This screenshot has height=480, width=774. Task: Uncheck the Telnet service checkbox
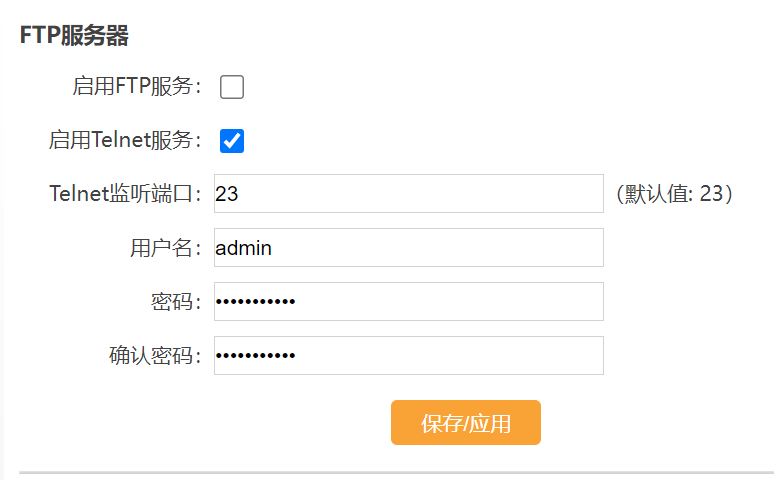point(232,141)
